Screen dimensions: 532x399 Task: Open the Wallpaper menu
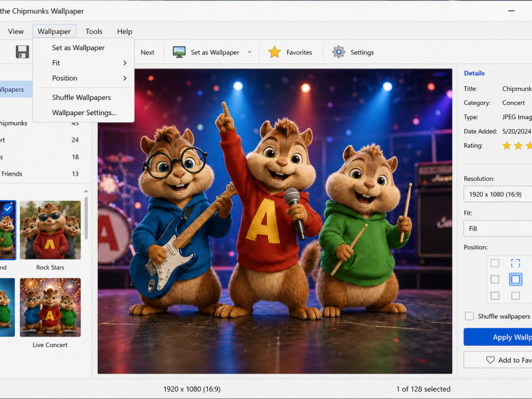[55, 31]
